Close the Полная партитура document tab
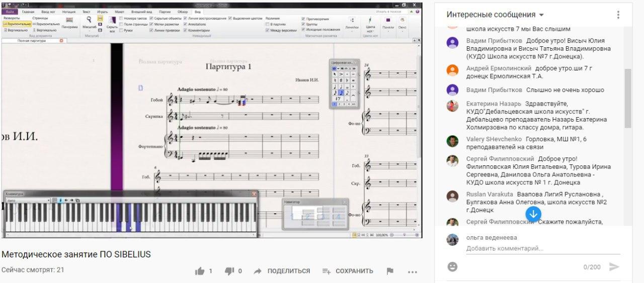644x283 pixels. tap(61, 40)
